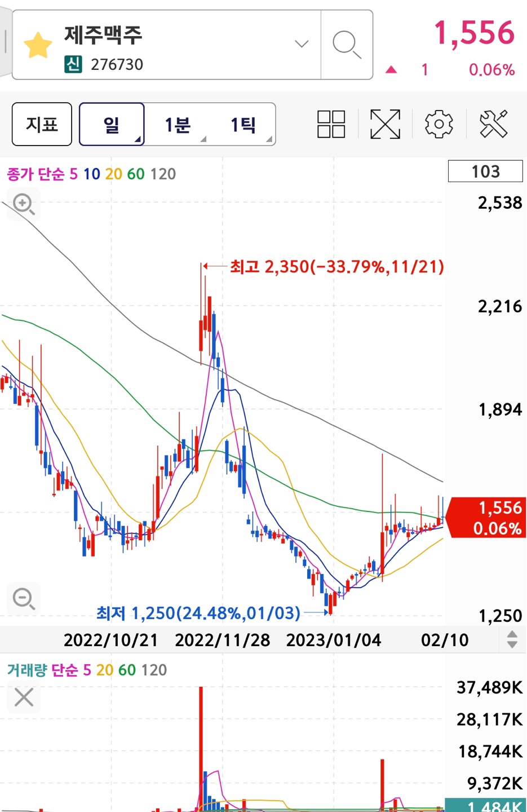Close the volume panel with X icon
The width and height of the screenshot is (527, 812).
[24, 698]
